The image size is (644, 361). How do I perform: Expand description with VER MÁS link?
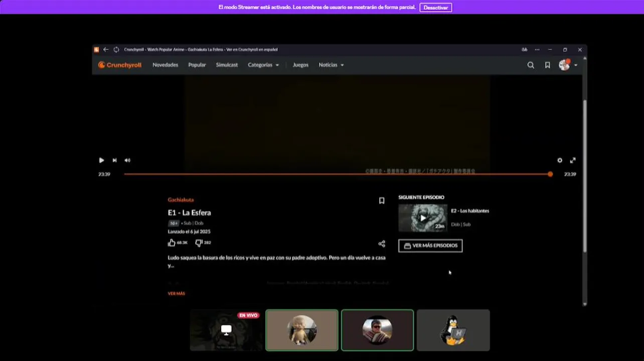tap(176, 293)
